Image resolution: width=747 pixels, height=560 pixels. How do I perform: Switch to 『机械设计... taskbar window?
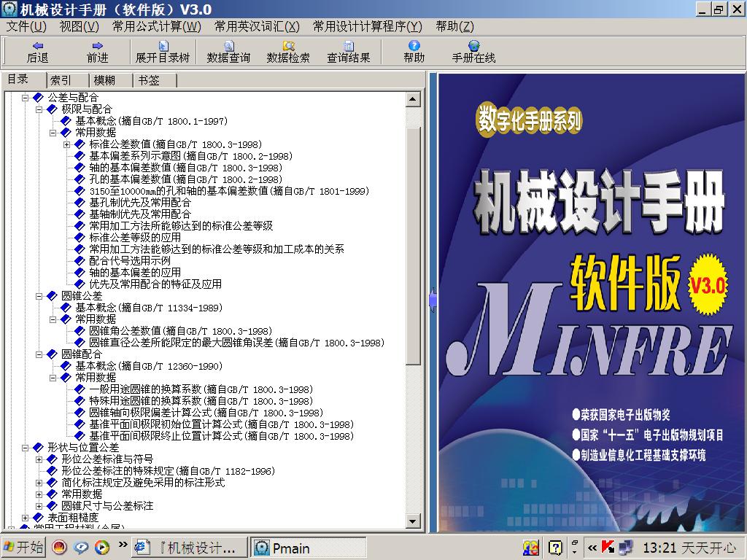pyautogui.click(x=189, y=547)
